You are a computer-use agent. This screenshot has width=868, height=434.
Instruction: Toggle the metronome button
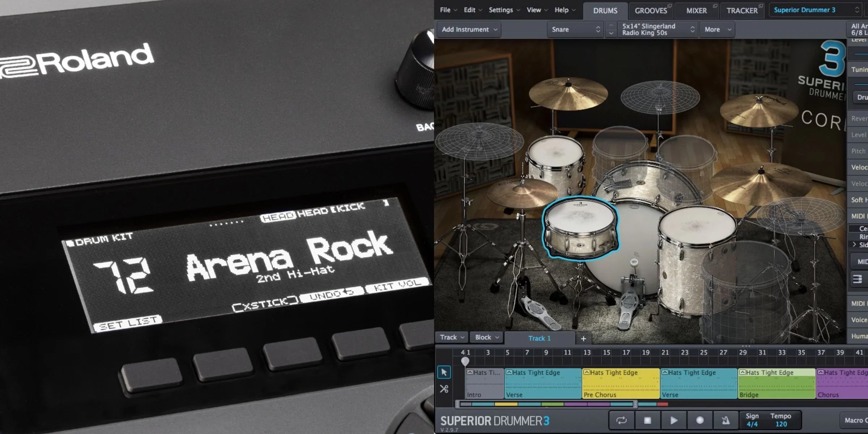726,420
